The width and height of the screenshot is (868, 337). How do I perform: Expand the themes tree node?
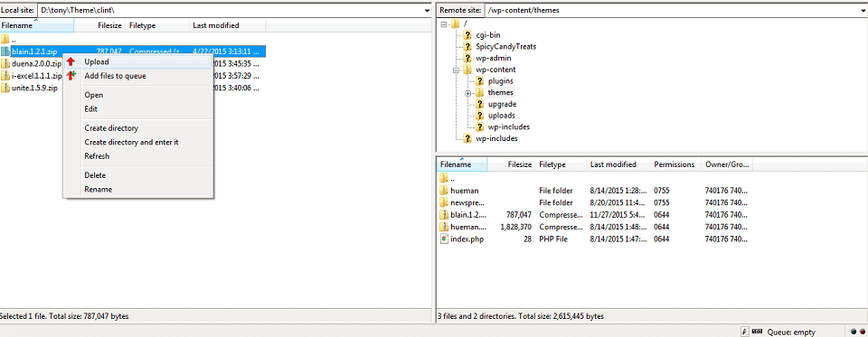click(x=467, y=93)
